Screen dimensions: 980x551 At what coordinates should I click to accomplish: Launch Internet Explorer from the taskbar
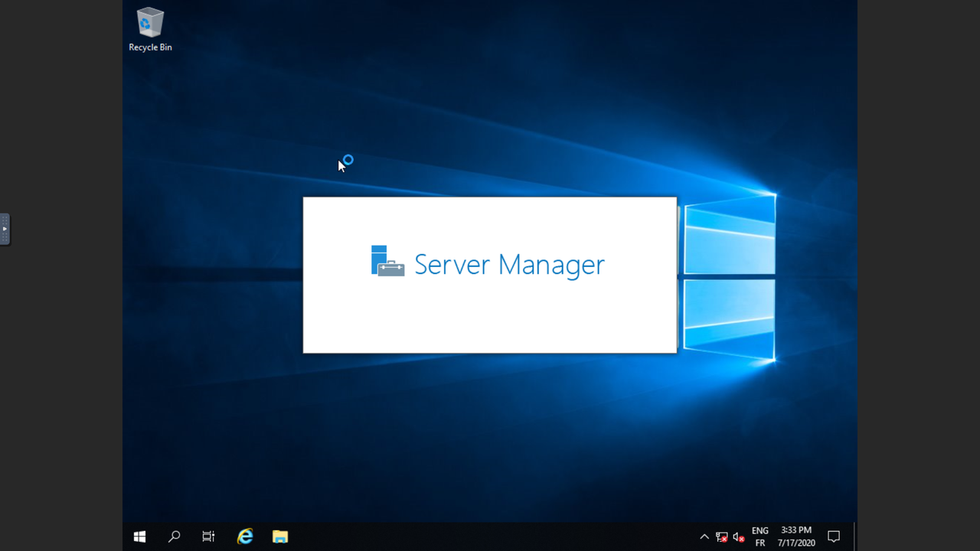pos(245,536)
